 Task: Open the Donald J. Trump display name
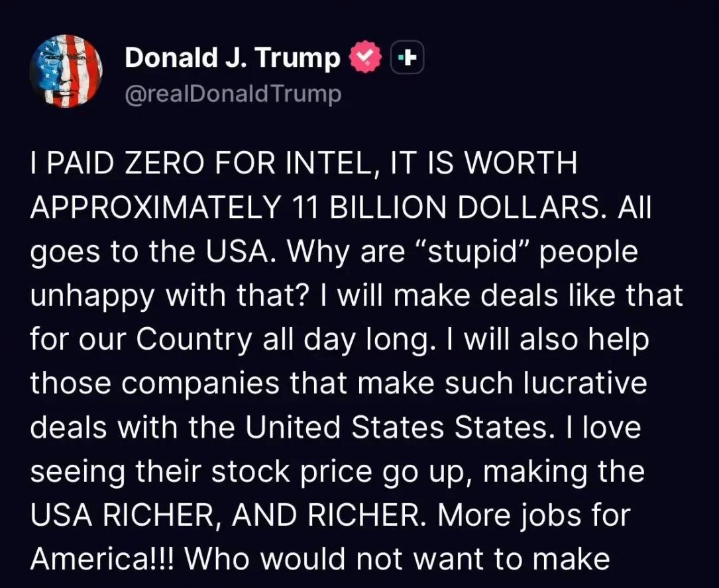coord(232,59)
